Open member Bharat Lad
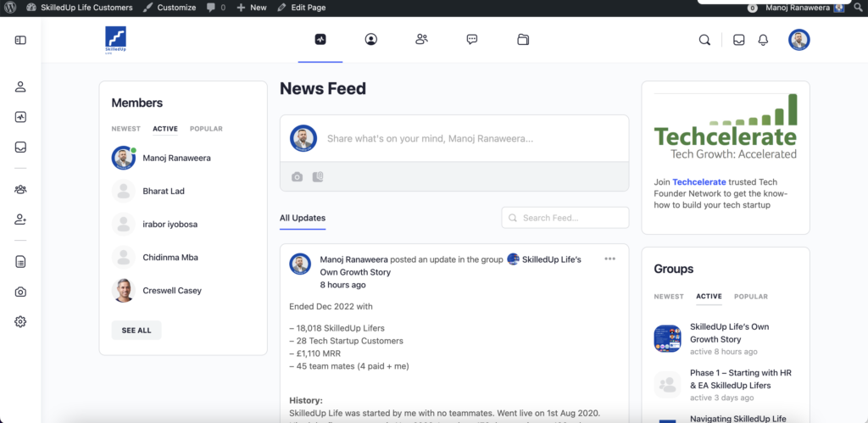The width and height of the screenshot is (868, 423). tap(164, 191)
